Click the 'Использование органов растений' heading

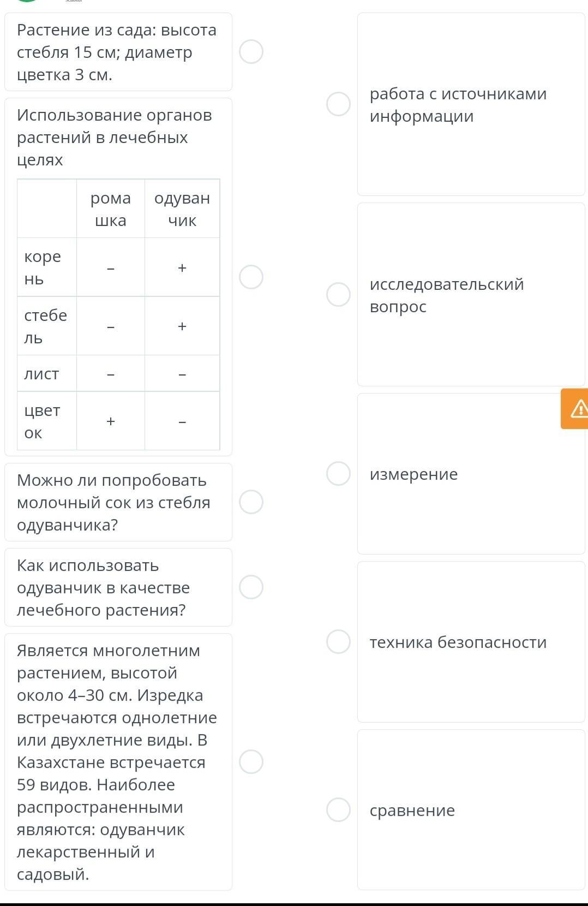[x=115, y=138]
